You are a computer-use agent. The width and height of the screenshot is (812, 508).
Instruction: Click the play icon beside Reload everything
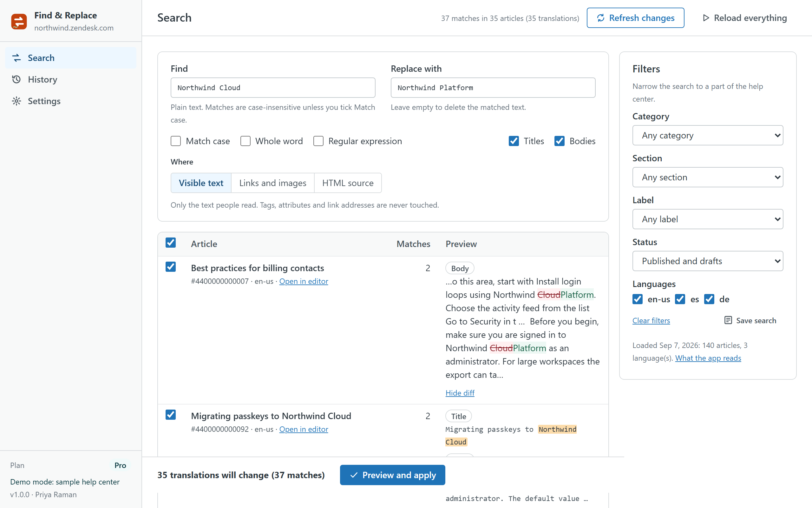pos(706,18)
